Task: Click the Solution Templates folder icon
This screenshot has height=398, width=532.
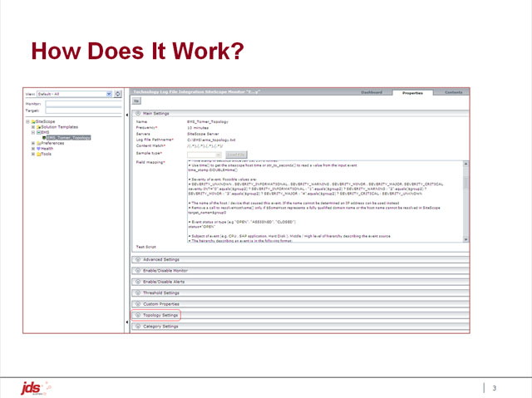Action: (39, 127)
